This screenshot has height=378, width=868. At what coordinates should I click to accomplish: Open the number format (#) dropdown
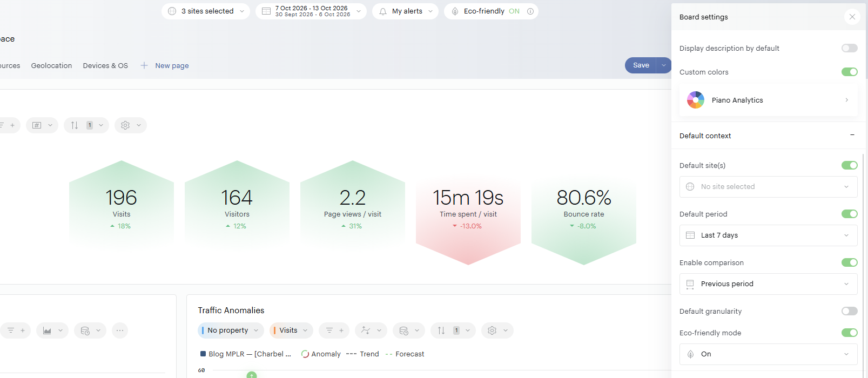42,125
